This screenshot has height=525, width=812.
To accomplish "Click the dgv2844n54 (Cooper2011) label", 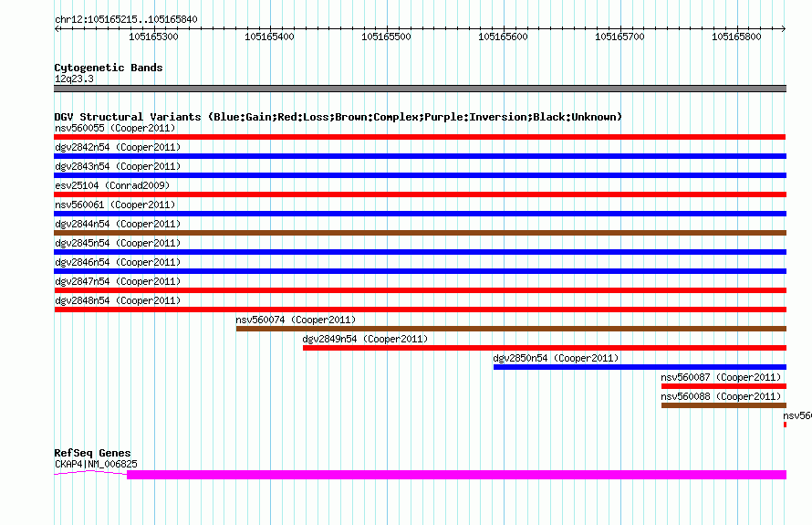I will [x=118, y=224].
